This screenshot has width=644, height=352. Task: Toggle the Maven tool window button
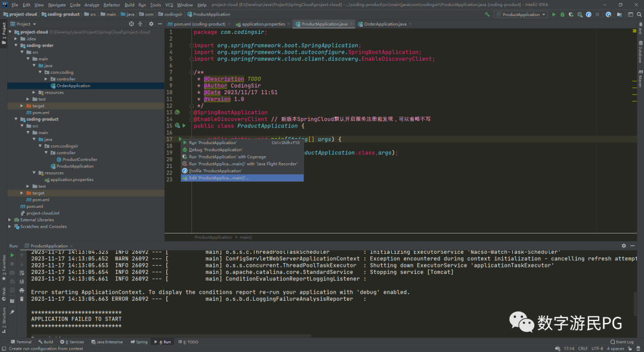(640, 79)
